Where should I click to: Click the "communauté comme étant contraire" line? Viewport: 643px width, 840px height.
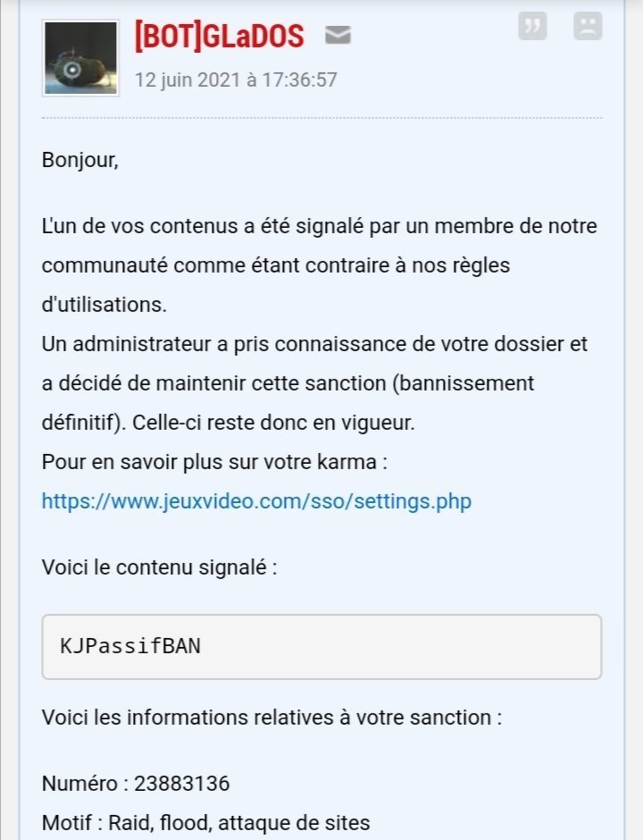(x=276, y=265)
